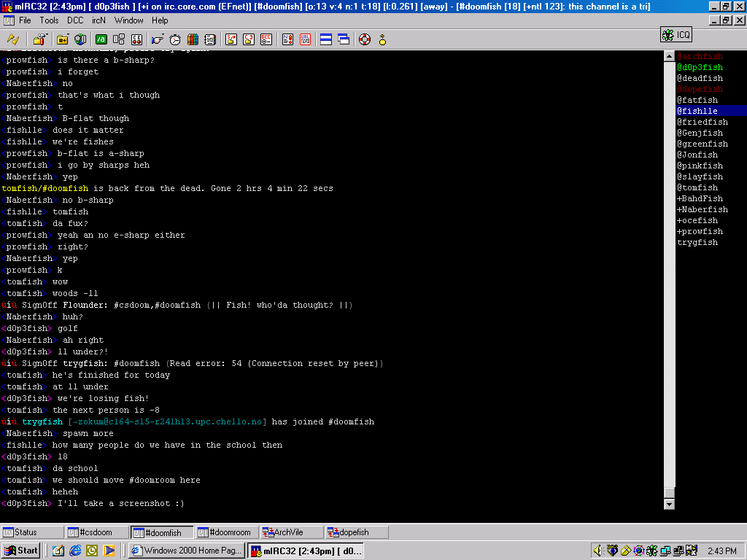747x560 pixels.
Task: Click chat scrollbar down arrow
Action: 669,504
